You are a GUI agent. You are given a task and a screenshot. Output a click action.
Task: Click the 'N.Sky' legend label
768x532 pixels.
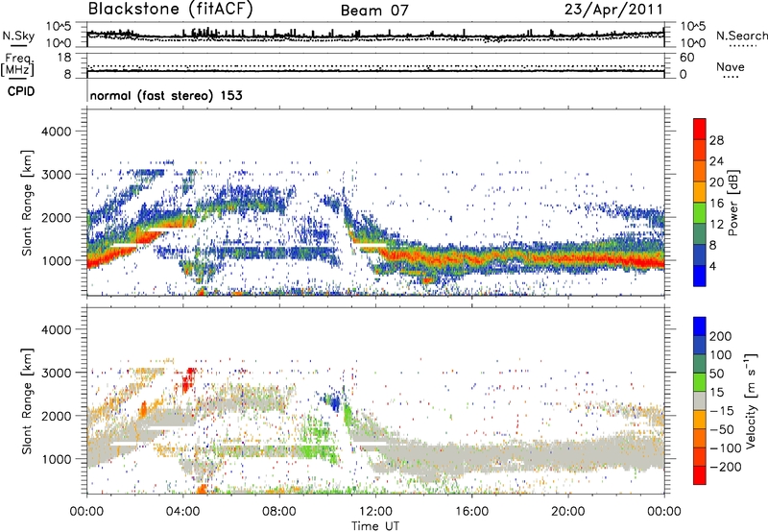pyautogui.click(x=18, y=36)
